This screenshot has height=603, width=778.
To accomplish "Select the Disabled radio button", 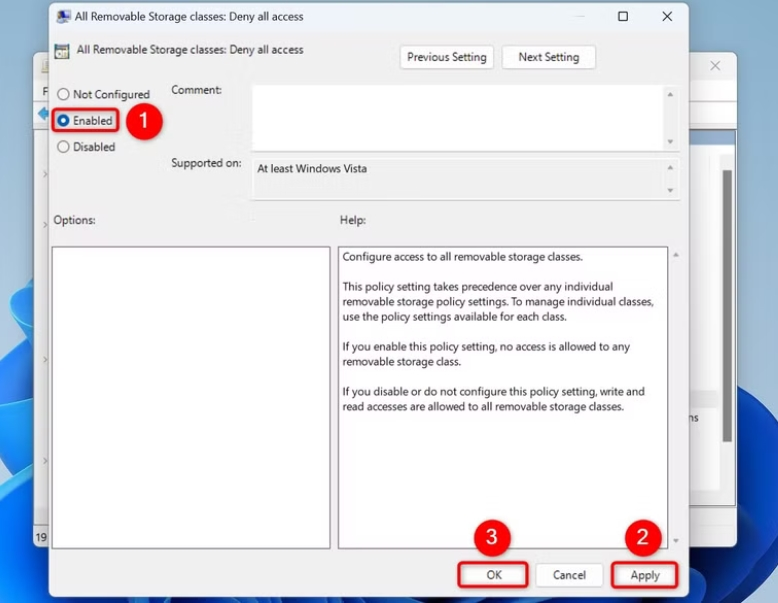I will click(63, 147).
